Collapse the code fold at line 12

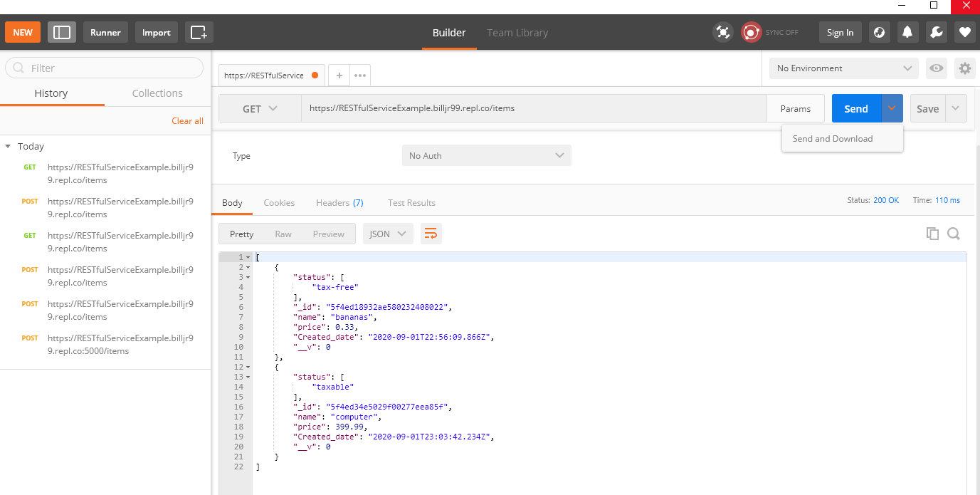coord(248,367)
